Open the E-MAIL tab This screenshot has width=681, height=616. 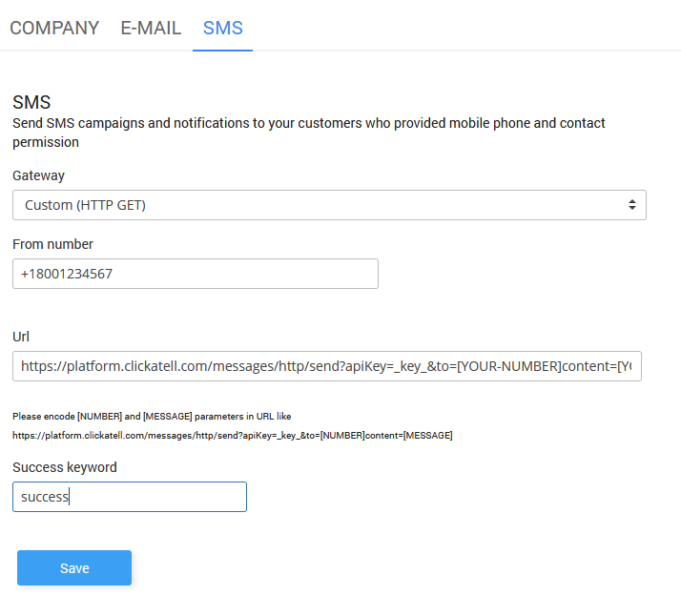tap(151, 28)
